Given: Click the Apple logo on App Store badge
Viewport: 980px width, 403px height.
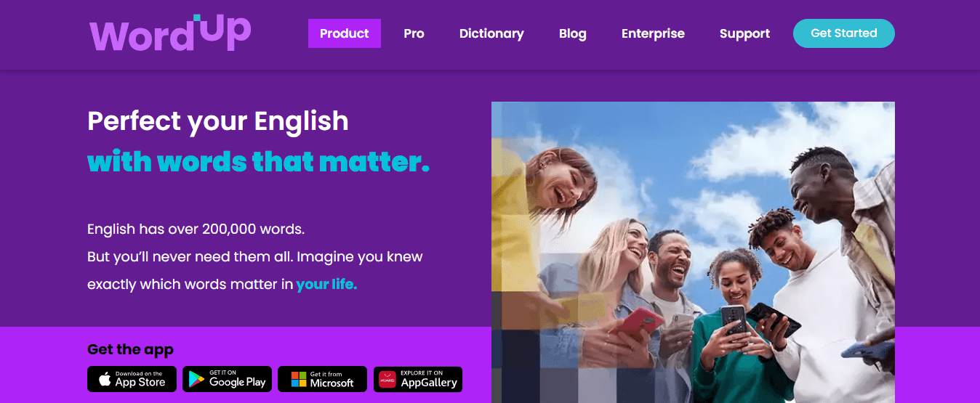Looking at the screenshot, I should [x=105, y=379].
